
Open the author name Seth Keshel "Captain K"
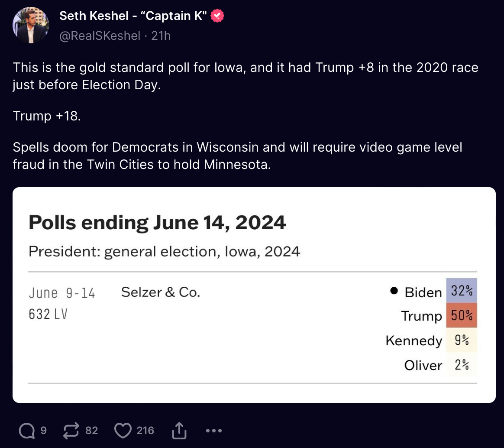(x=133, y=16)
